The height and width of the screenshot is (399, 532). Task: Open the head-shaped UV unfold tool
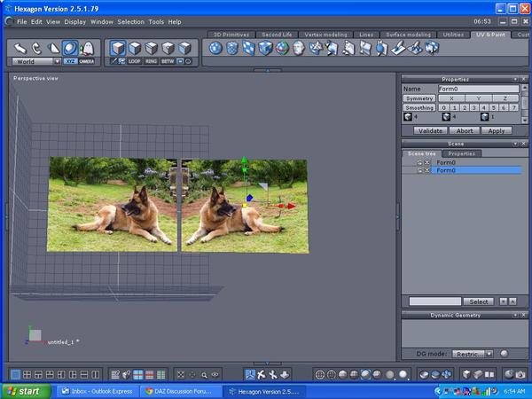pos(299,48)
